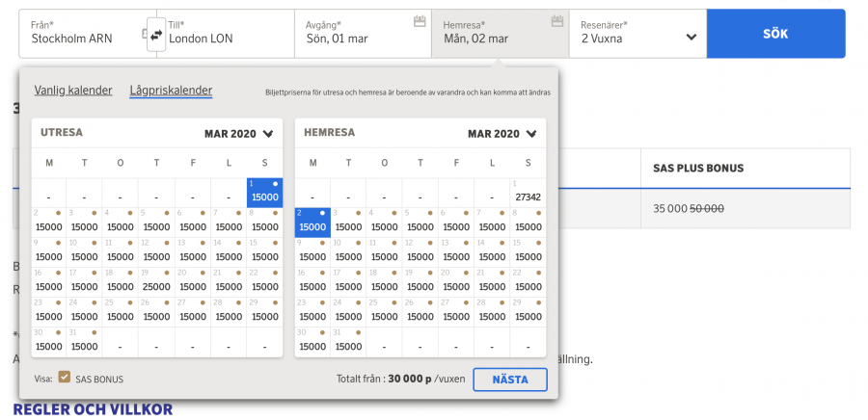Select highlighted outbound date 1 March
This screenshot has width=868, height=420.
click(264, 193)
